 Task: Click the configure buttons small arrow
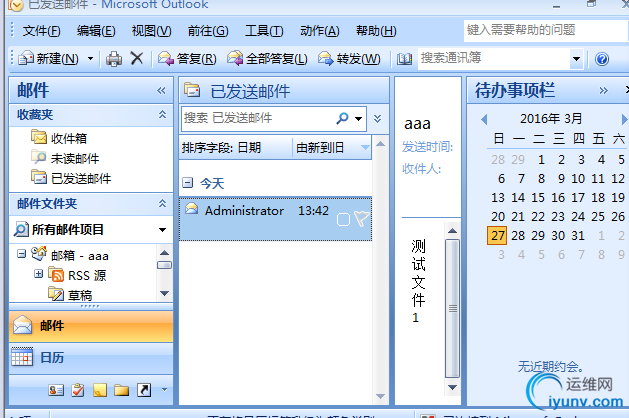click(164, 390)
